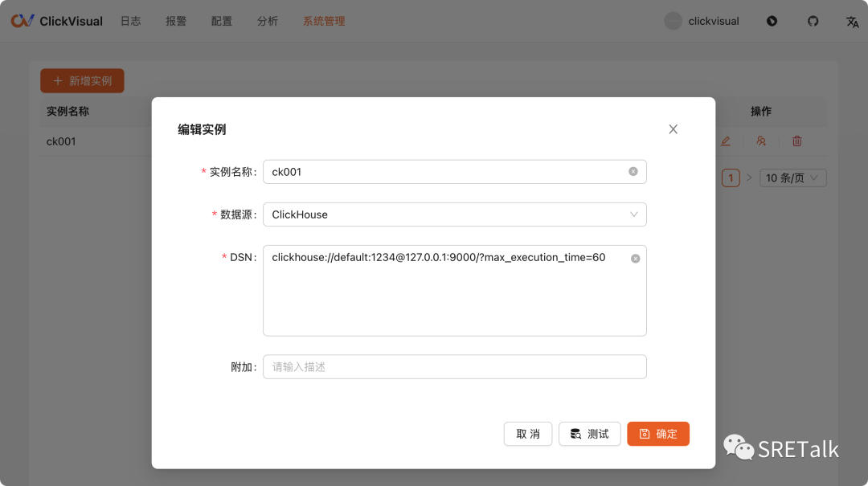This screenshot has height=486, width=868.
Task: Open the 10 条/页 page size dropdown
Action: [x=792, y=178]
